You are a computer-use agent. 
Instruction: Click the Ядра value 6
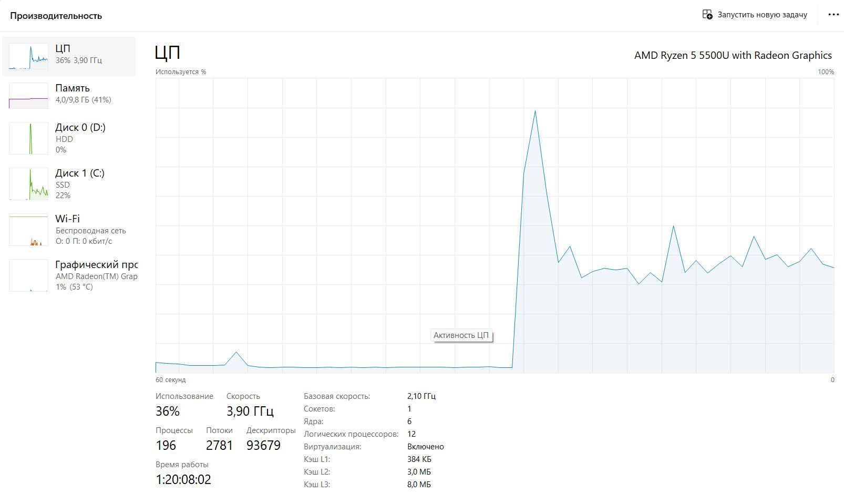click(409, 421)
